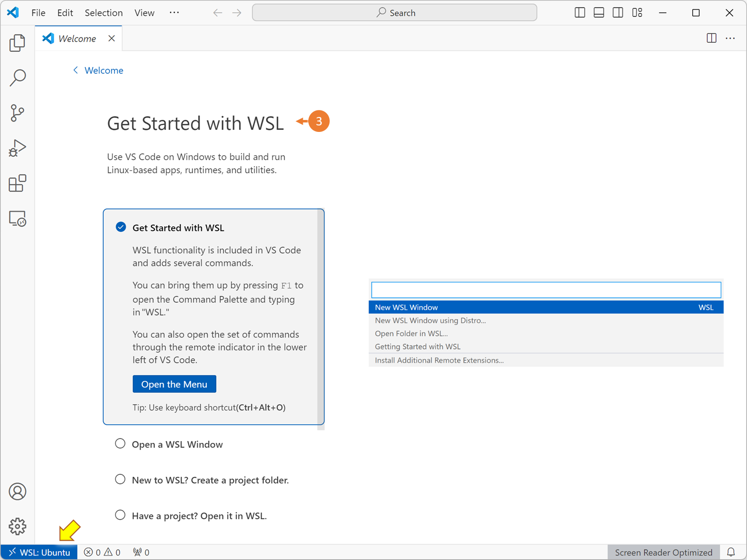Close the Welcome tab

click(x=112, y=38)
